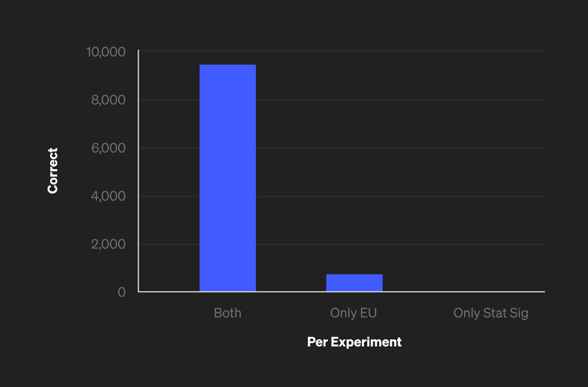Pick the 6,000 y-axis tick label

point(108,148)
